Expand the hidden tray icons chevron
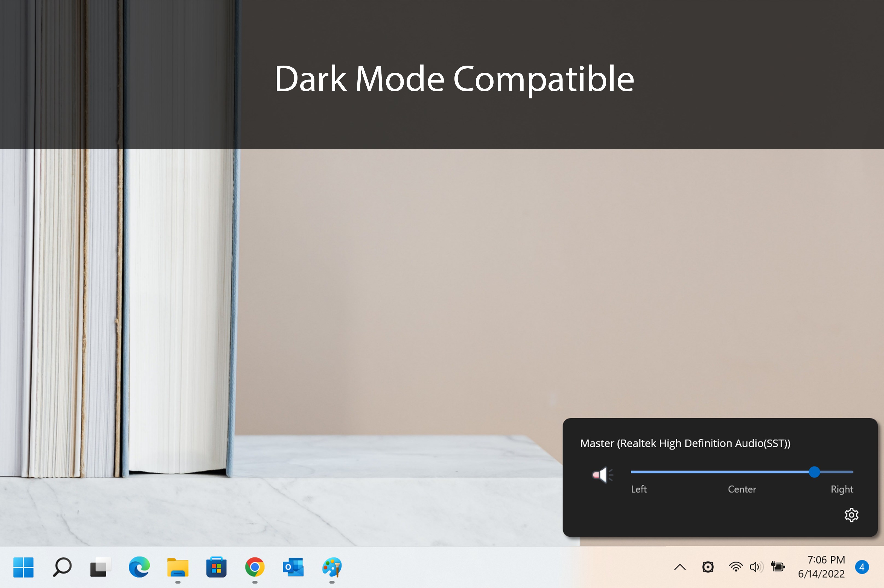Image resolution: width=884 pixels, height=588 pixels. coord(679,567)
